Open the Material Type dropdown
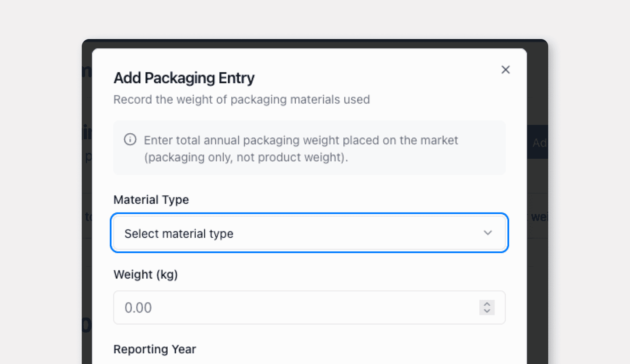 [309, 233]
